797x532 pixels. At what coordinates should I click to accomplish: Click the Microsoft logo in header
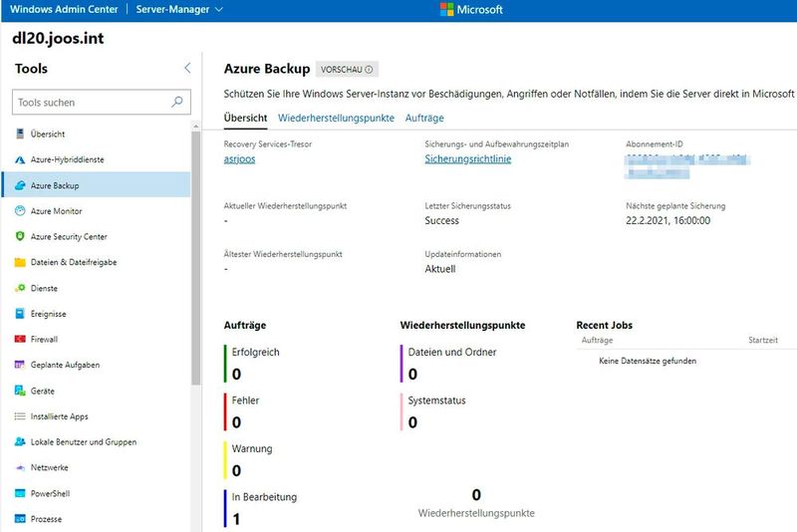coord(471,9)
